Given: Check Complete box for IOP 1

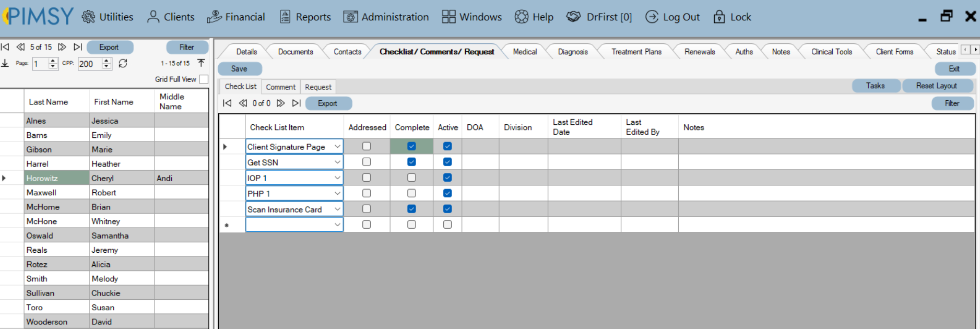Looking at the screenshot, I should click(411, 178).
